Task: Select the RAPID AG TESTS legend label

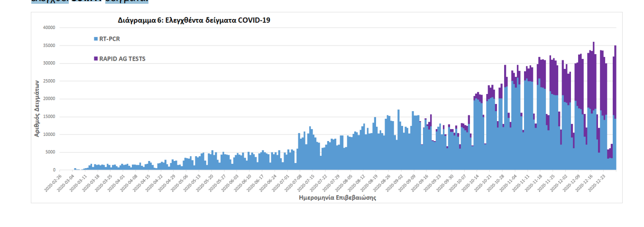Action: pos(122,59)
